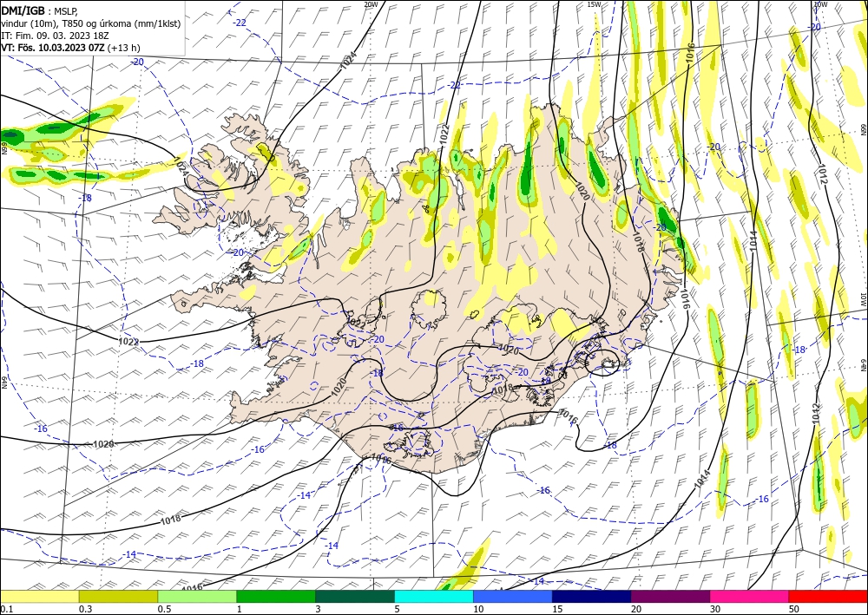Select the blue 10–15 legend swatch
Viewport: 868px width, 615px height.
tap(513, 597)
